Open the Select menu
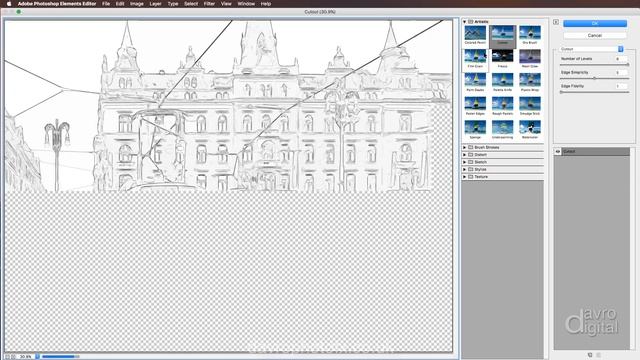 pyautogui.click(x=191, y=4)
